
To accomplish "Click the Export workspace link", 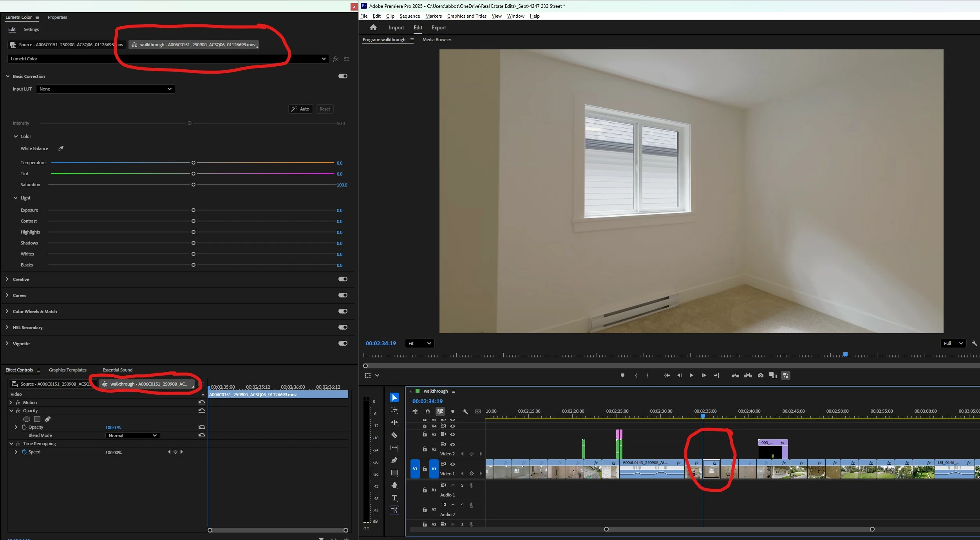I will pos(438,27).
